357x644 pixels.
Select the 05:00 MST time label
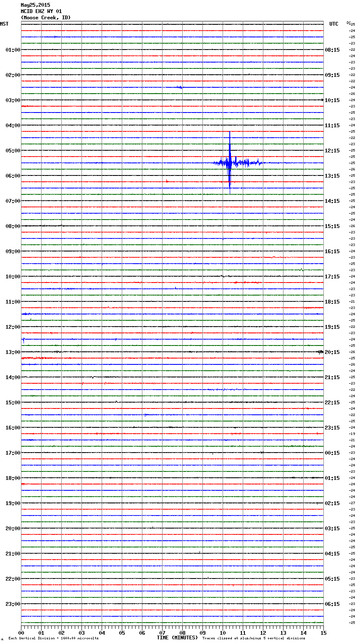point(13,151)
